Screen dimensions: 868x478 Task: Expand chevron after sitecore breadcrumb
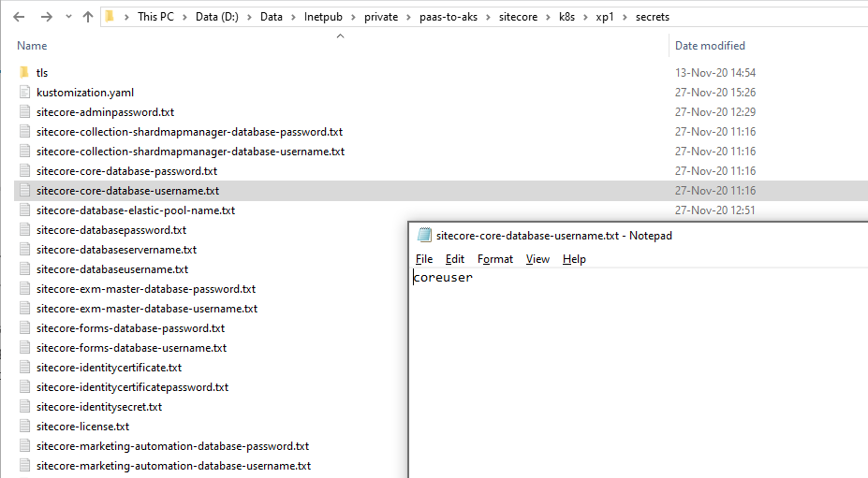point(548,17)
